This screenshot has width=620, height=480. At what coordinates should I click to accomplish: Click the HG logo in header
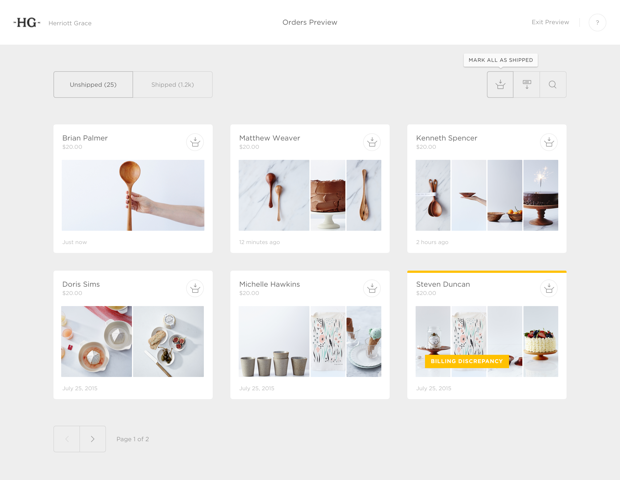(x=27, y=22)
